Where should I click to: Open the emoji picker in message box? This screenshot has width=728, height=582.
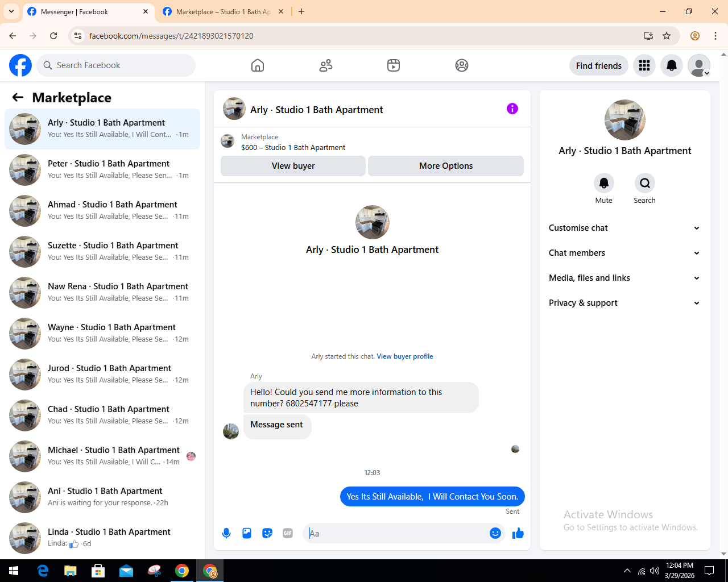[x=495, y=533]
